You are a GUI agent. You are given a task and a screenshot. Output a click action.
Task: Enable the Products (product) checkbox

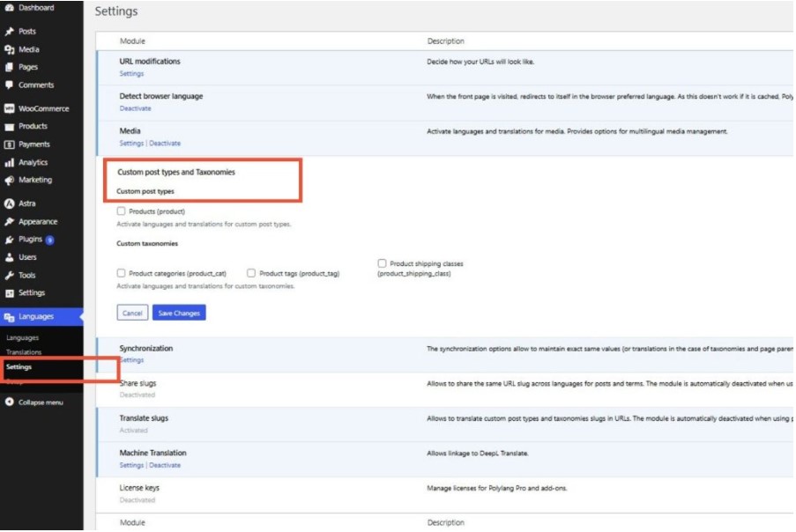pos(121,211)
